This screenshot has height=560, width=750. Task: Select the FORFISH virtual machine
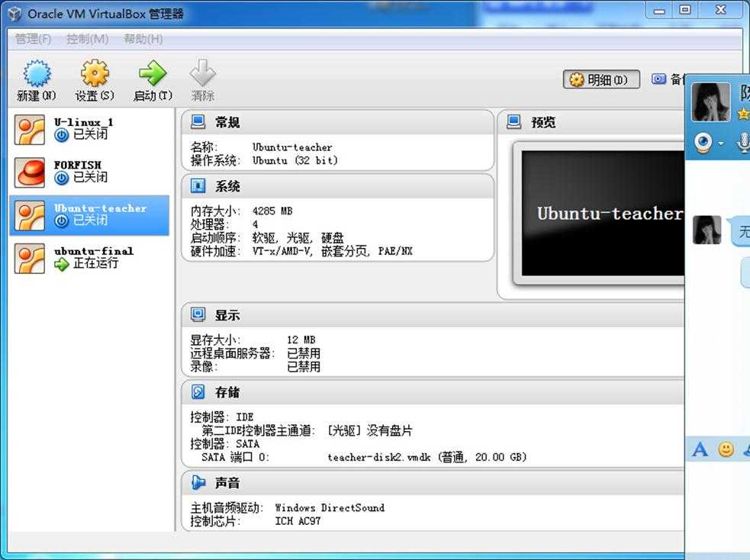coord(89,172)
